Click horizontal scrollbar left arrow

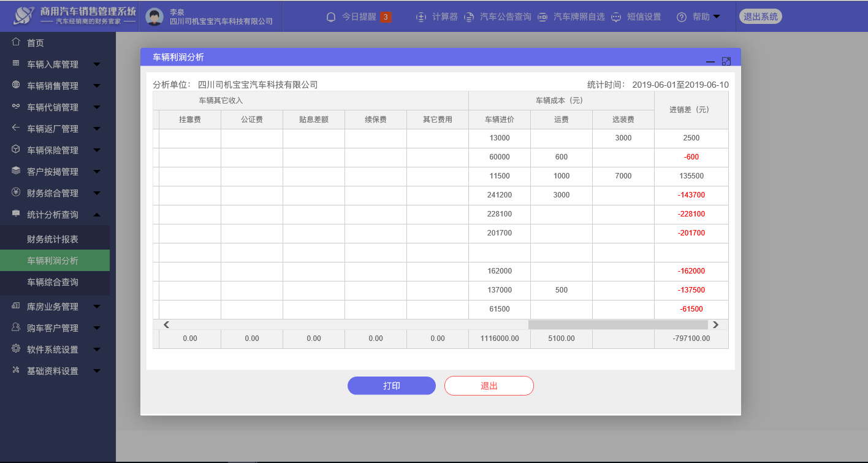pyautogui.click(x=166, y=324)
